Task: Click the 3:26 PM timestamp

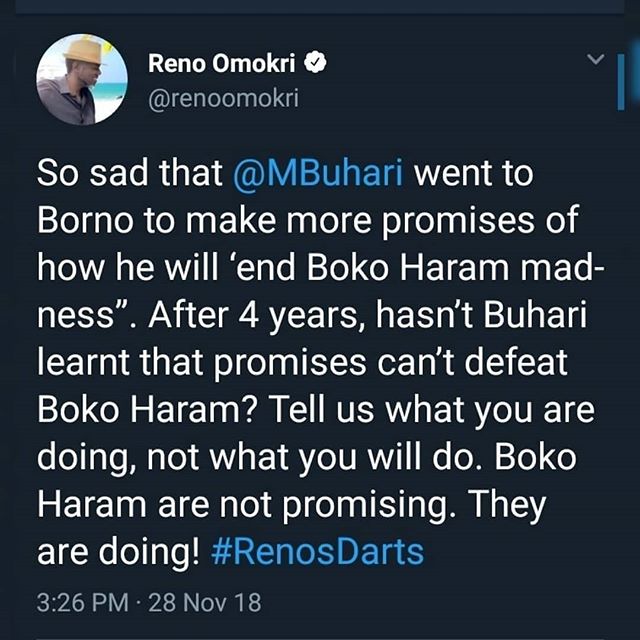Action: coord(83,604)
